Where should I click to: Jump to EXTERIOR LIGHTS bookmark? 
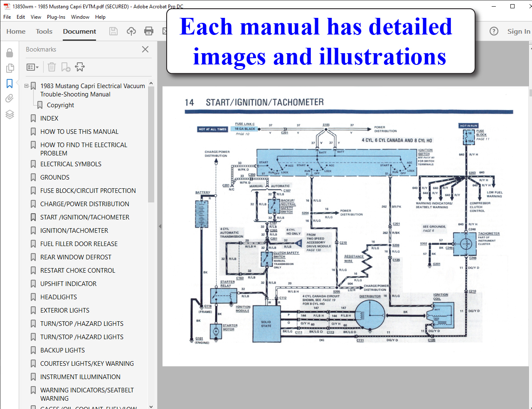[x=65, y=310]
